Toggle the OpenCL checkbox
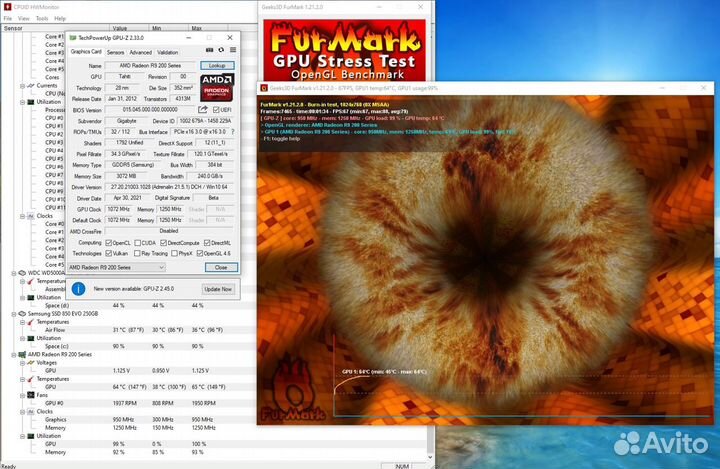Screen dimensions: 720x469 [x=108, y=242]
